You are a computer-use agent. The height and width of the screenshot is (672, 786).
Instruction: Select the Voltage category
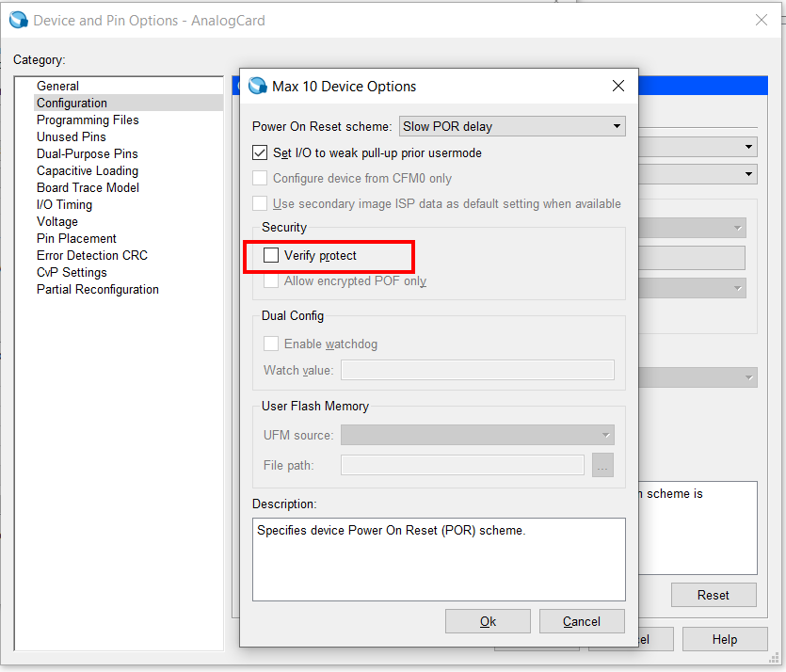[56, 221]
